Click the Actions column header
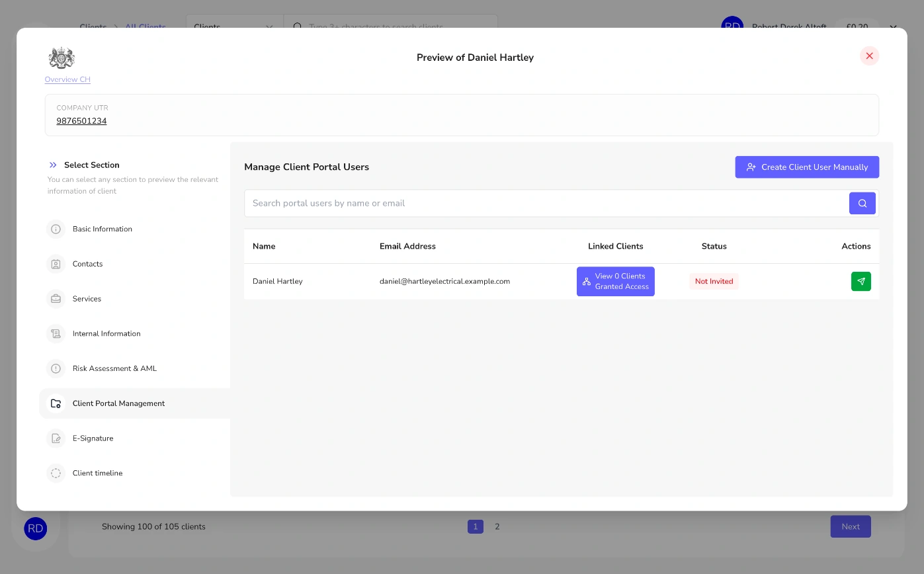This screenshot has height=574, width=924. coord(856,246)
